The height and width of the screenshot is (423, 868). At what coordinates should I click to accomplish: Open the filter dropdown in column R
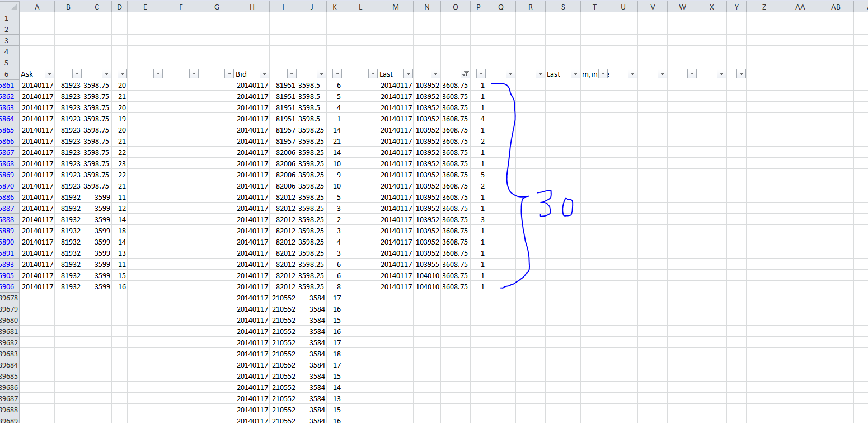[540, 74]
